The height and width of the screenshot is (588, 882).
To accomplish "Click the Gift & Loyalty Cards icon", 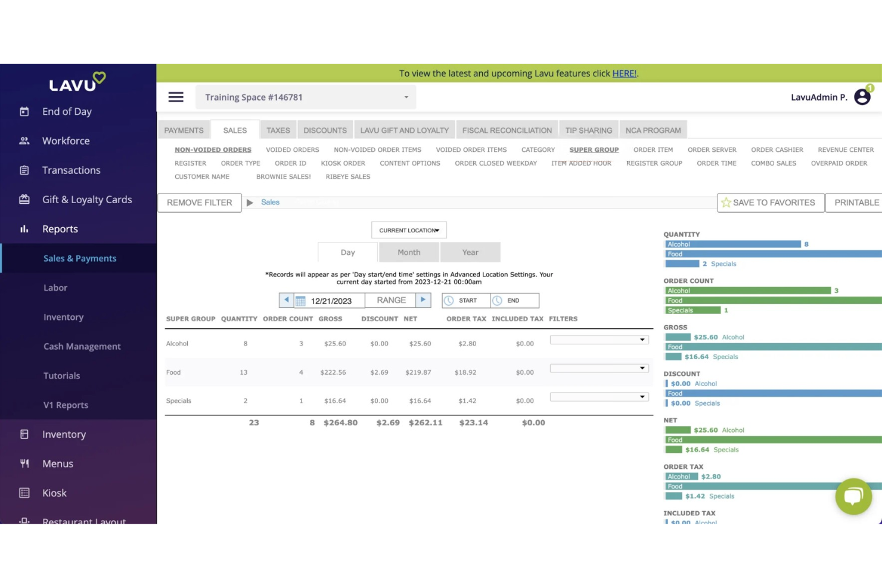I will point(24,200).
